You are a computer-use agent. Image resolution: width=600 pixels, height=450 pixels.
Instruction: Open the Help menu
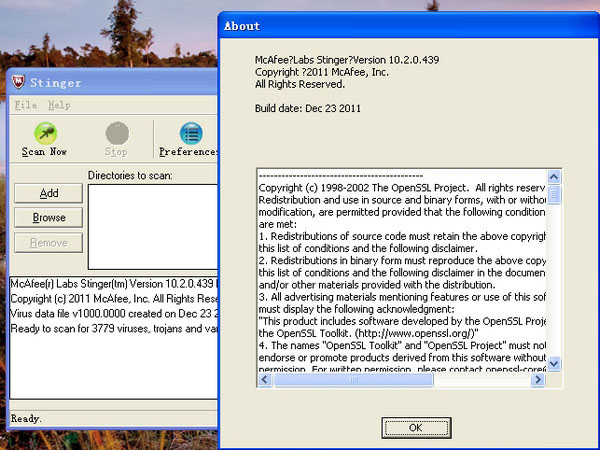(59, 105)
